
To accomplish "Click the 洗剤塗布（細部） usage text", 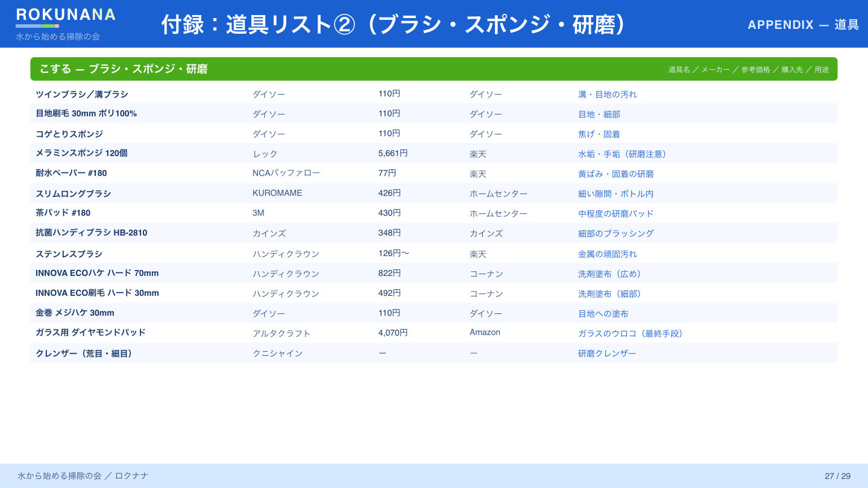I will pyautogui.click(x=611, y=293).
